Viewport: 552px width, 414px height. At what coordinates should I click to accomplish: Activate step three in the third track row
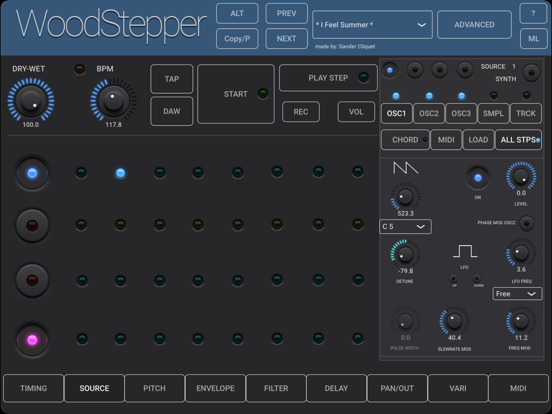[x=159, y=281]
